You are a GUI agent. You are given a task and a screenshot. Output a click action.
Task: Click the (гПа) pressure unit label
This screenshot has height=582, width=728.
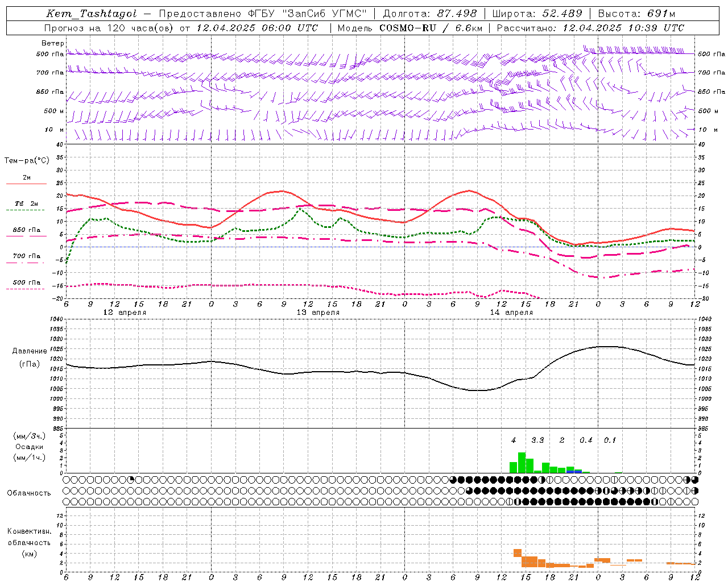pyautogui.click(x=30, y=364)
